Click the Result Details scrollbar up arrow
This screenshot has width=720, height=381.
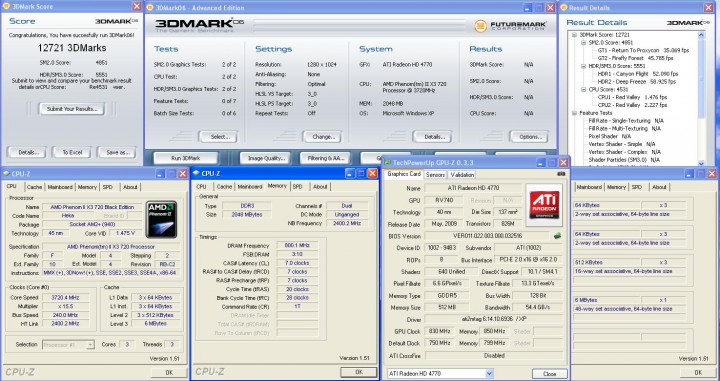(x=701, y=35)
